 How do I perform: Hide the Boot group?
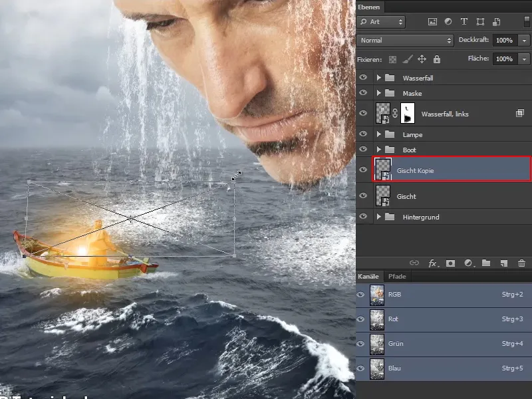[x=363, y=149]
